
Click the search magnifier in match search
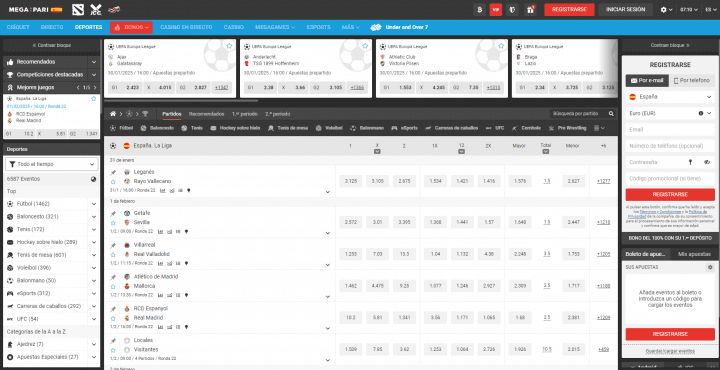pos(611,113)
